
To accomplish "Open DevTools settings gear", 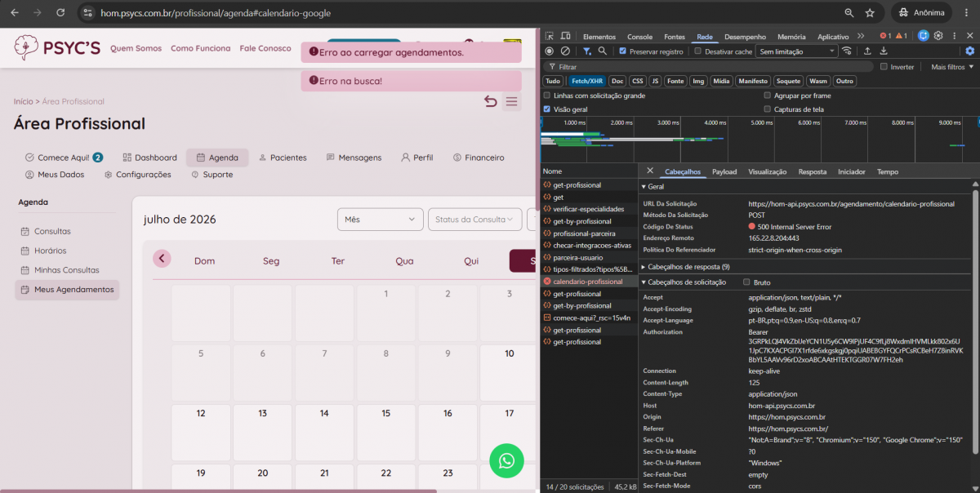I will pyautogui.click(x=938, y=36).
